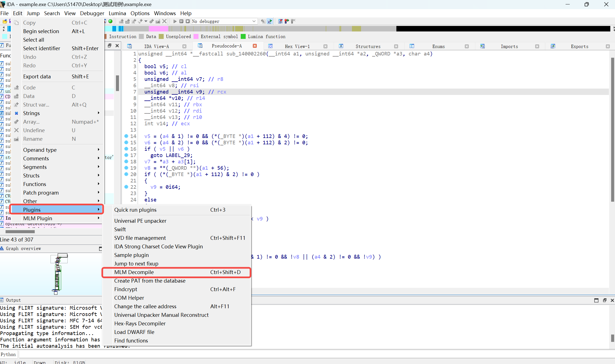The image size is (615, 364).
Task: Open the dropdown arrow next to string-literal icon
Action: tap(146, 21)
